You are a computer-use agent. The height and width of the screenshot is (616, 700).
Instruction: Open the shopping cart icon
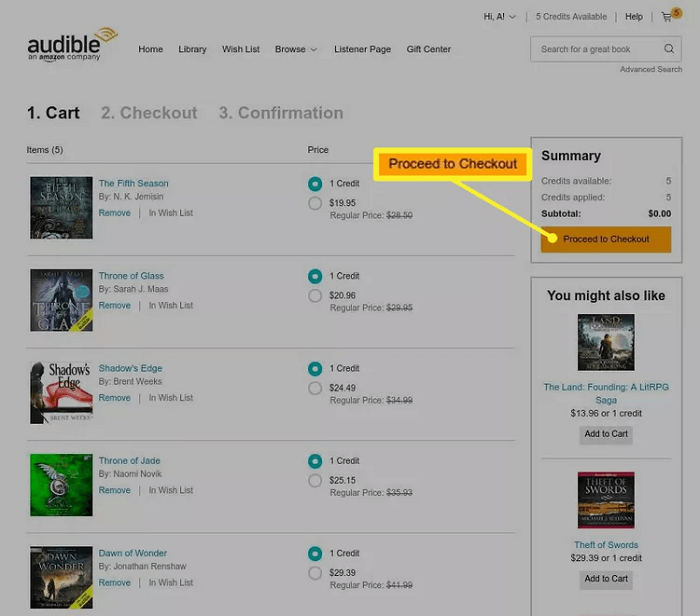pyautogui.click(x=667, y=17)
